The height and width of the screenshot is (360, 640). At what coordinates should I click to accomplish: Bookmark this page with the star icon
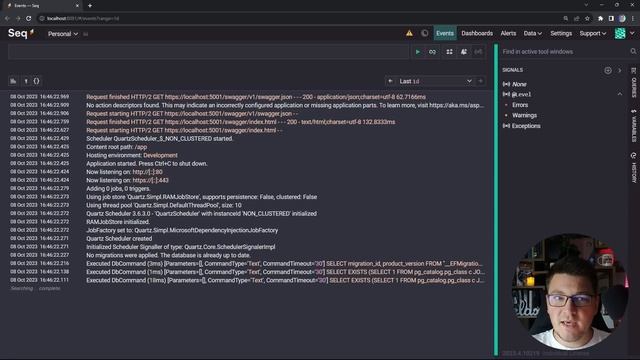pyautogui.click(x=587, y=18)
